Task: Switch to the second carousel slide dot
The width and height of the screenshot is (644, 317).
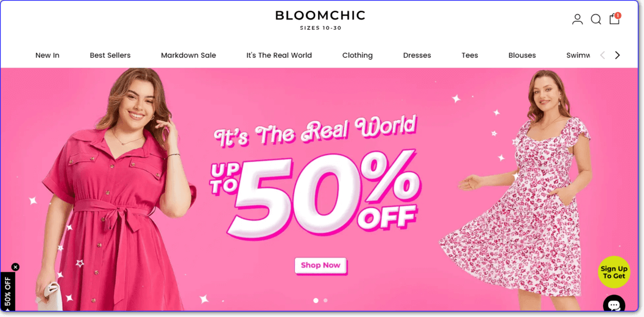Action: coord(326,300)
